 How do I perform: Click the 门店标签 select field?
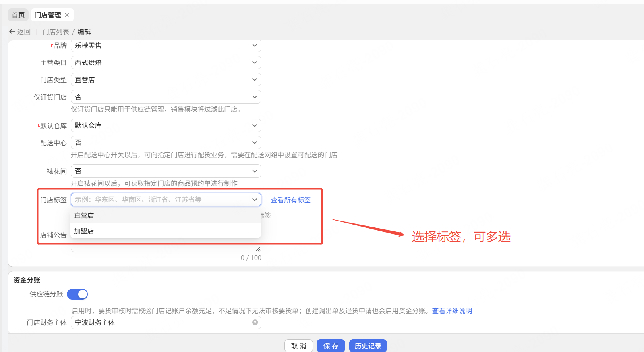point(166,200)
